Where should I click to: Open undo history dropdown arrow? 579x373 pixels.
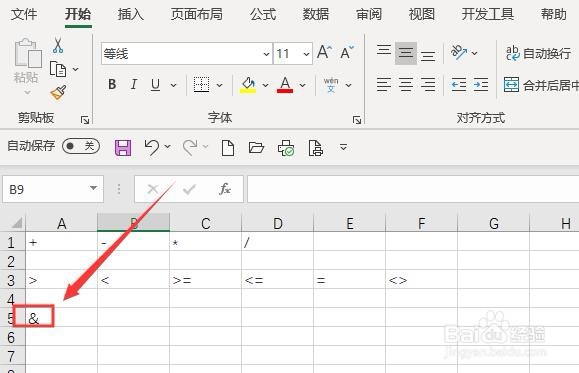point(167,147)
